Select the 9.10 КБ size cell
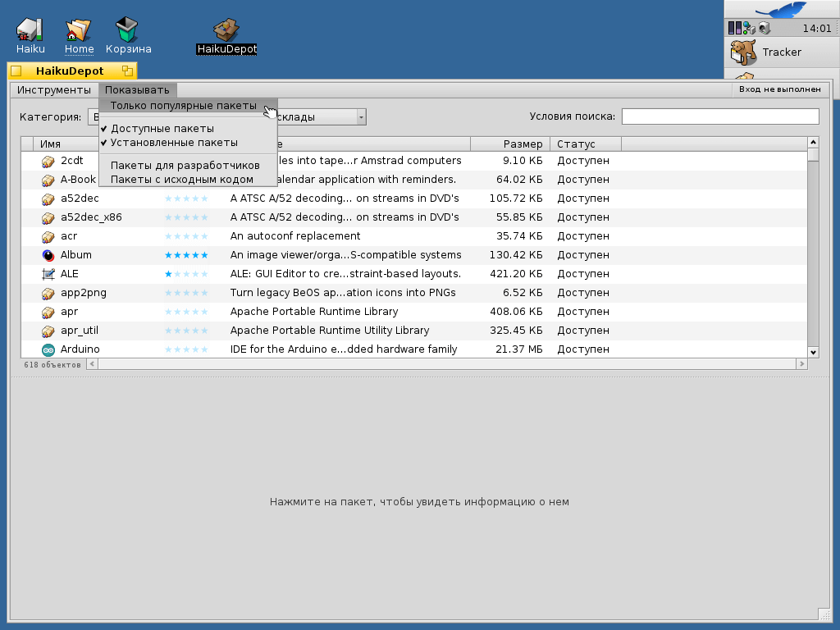This screenshot has height=630, width=840. pos(523,161)
